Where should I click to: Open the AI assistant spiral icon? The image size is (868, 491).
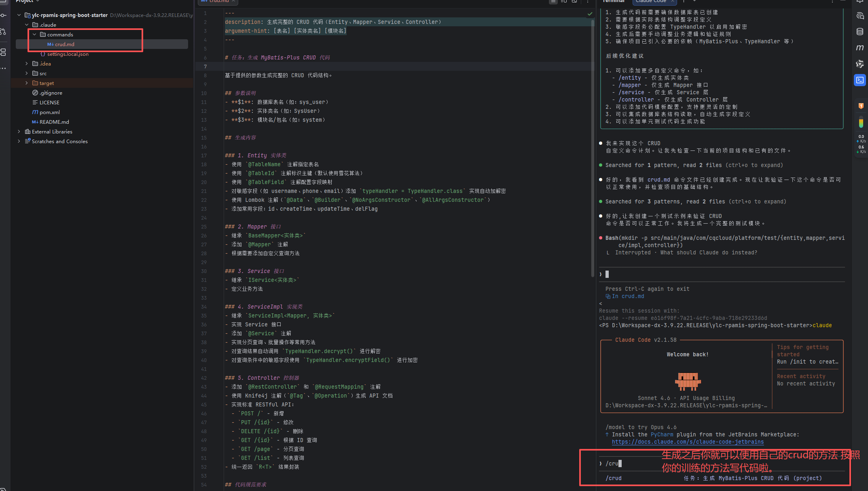[x=860, y=16]
